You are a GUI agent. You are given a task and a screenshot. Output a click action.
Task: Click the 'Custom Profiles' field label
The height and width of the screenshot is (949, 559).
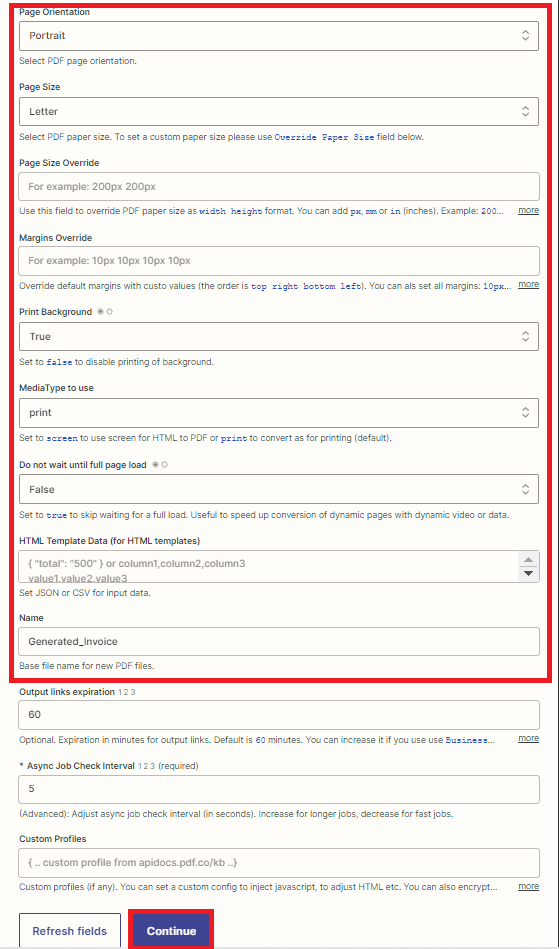point(53,839)
